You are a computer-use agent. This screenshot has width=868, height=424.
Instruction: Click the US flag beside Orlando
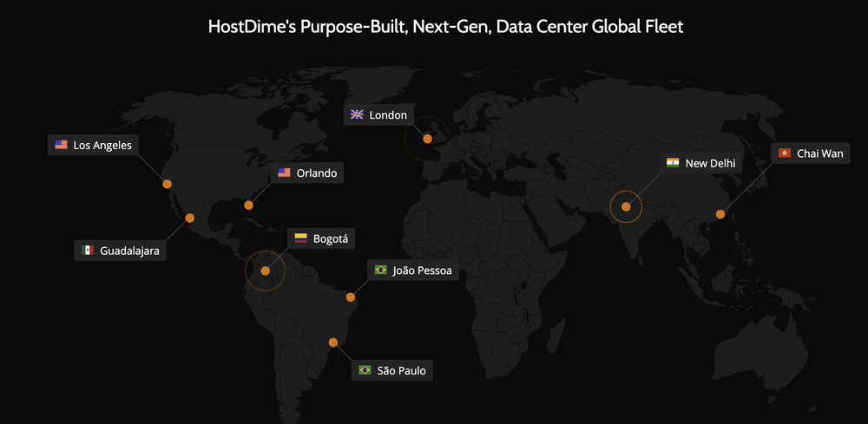pos(284,173)
